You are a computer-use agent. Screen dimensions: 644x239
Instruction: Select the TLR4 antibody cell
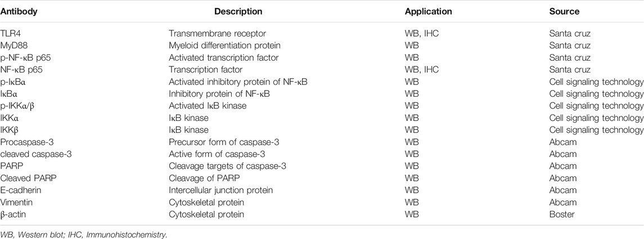(x=11, y=34)
